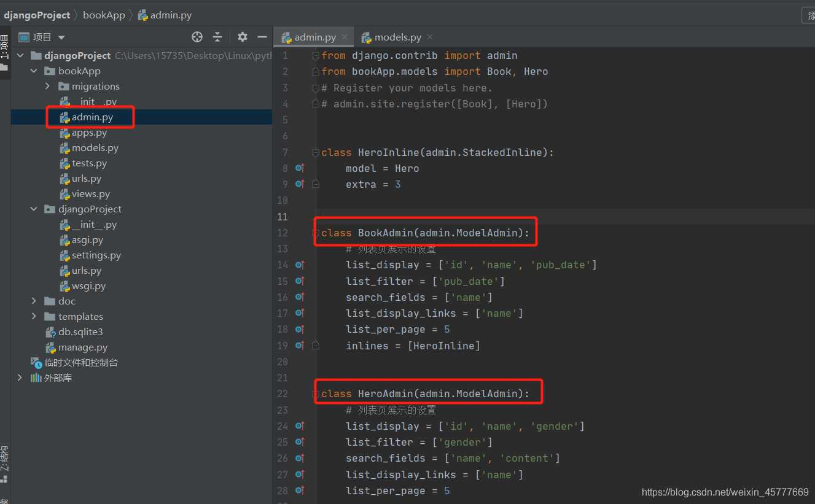Close the admin.py tab
Viewport: 815px width, 504px height.
tap(345, 37)
